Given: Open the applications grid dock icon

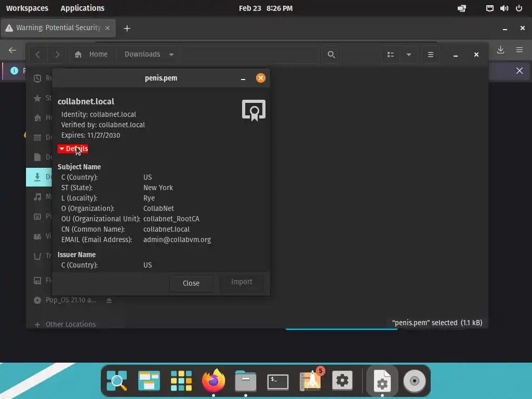Looking at the screenshot, I should point(181,381).
